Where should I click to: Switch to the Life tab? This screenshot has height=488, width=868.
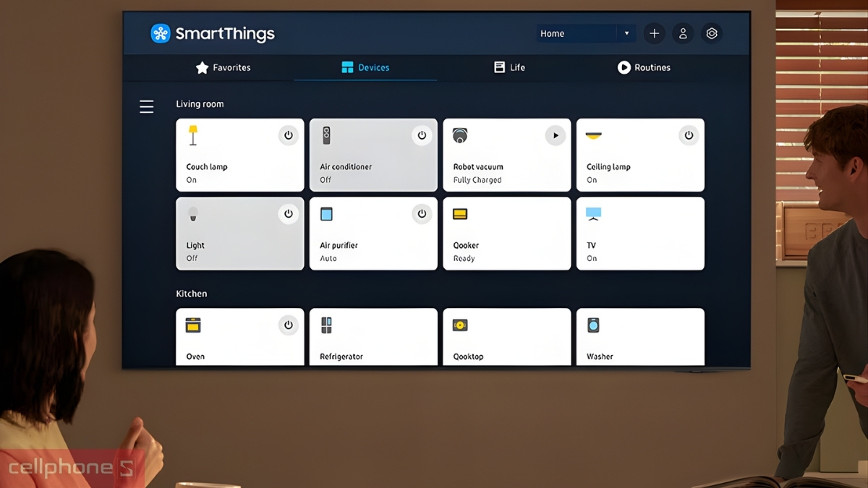click(510, 67)
